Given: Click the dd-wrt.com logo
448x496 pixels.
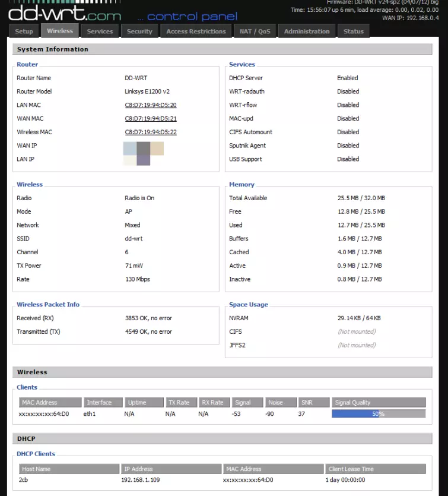Looking at the screenshot, I should pyautogui.click(x=64, y=12).
